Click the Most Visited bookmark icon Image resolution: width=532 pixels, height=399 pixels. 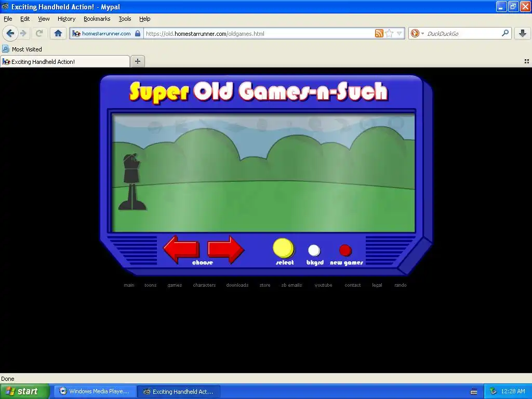click(5, 49)
